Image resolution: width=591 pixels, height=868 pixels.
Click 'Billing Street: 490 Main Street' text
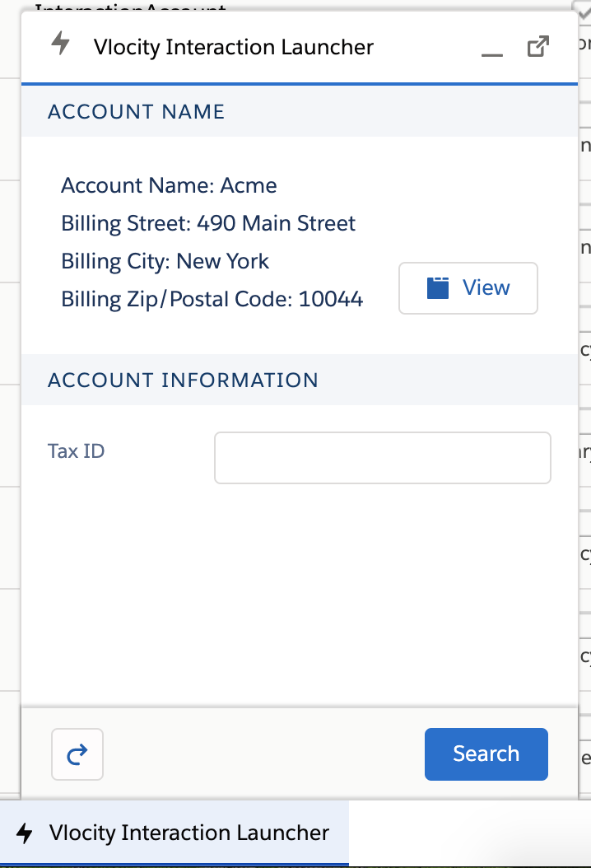click(208, 224)
